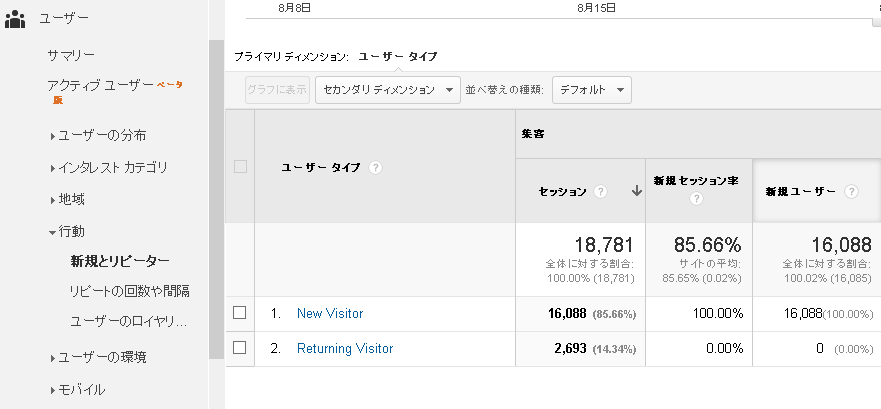Select リピートの回数や間隔 in sidebar
The image size is (881, 409).
pos(130,291)
